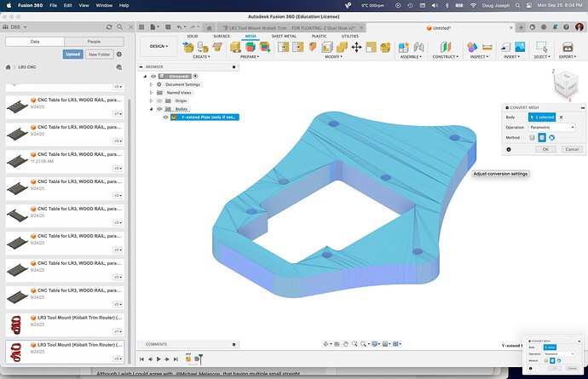
Task: Click the Home view house icon
Action: tap(210, 28)
